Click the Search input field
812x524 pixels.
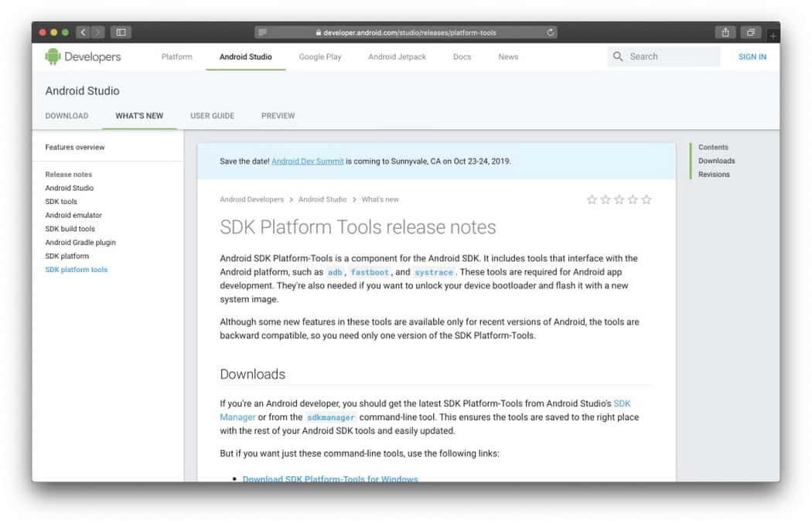[x=664, y=56]
